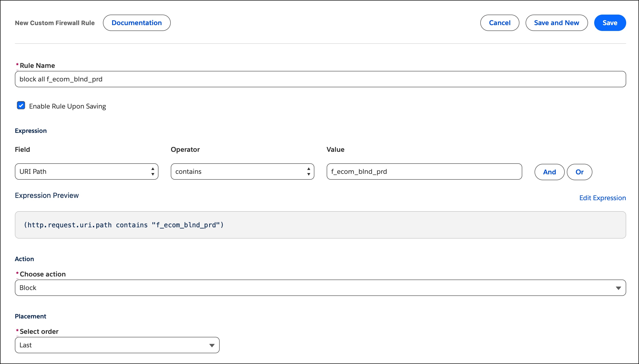Add an And condition
Viewport: 639px width, 364px height.
click(x=549, y=172)
